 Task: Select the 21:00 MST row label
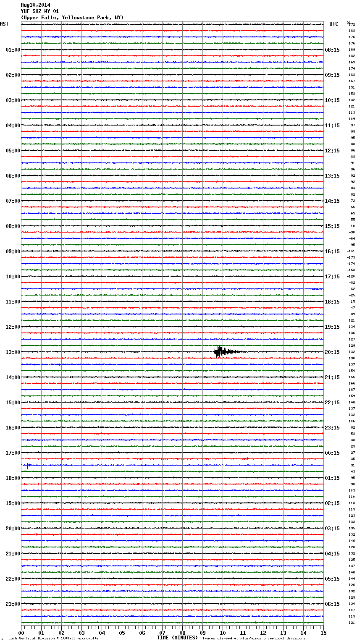pos(13,554)
